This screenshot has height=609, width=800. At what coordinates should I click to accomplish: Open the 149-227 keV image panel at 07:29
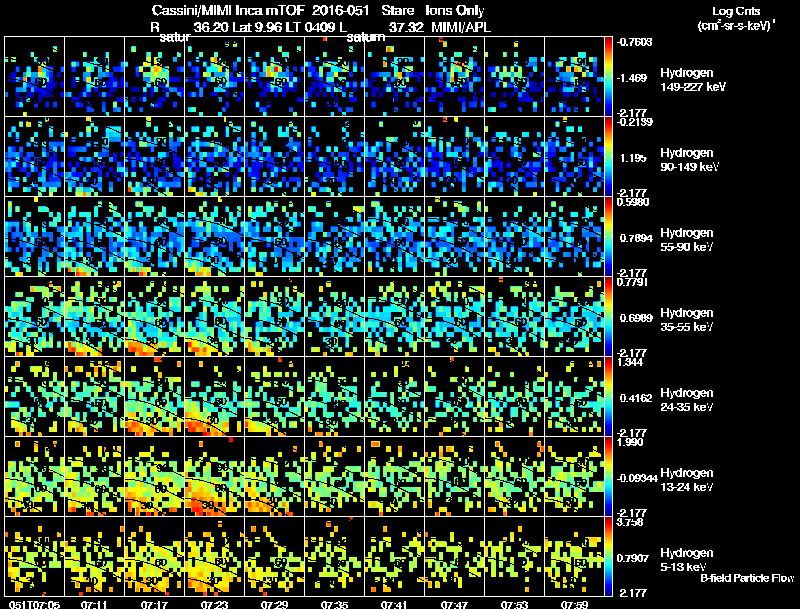click(274, 77)
